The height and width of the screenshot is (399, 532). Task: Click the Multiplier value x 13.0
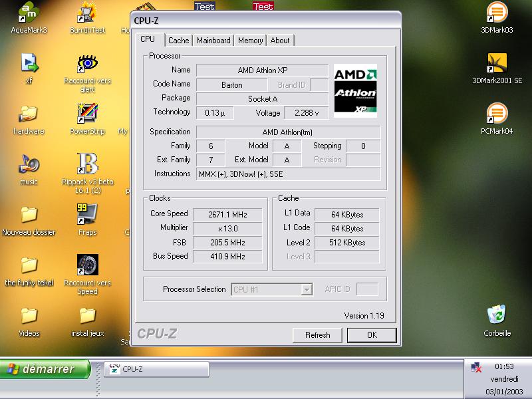tap(227, 228)
